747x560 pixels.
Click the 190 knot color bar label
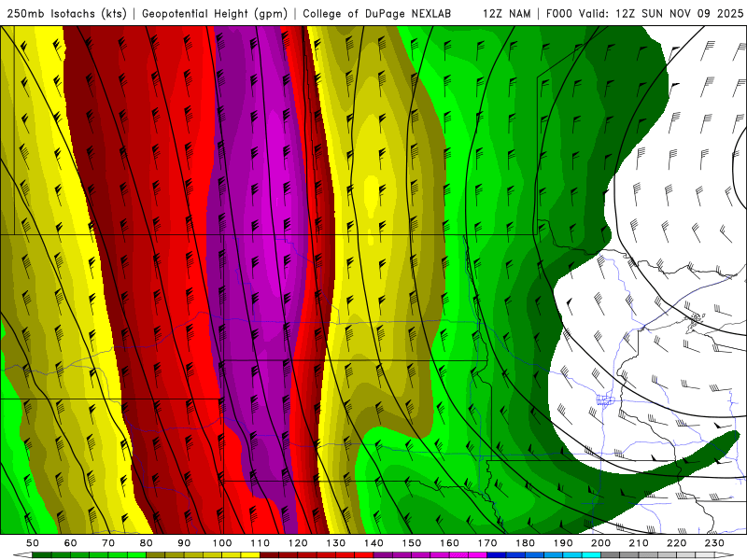pos(563,543)
